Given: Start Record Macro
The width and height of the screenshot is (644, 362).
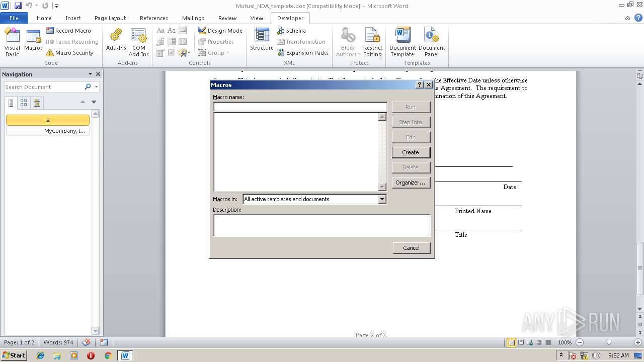Looking at the screenshot, I should 68,31.
